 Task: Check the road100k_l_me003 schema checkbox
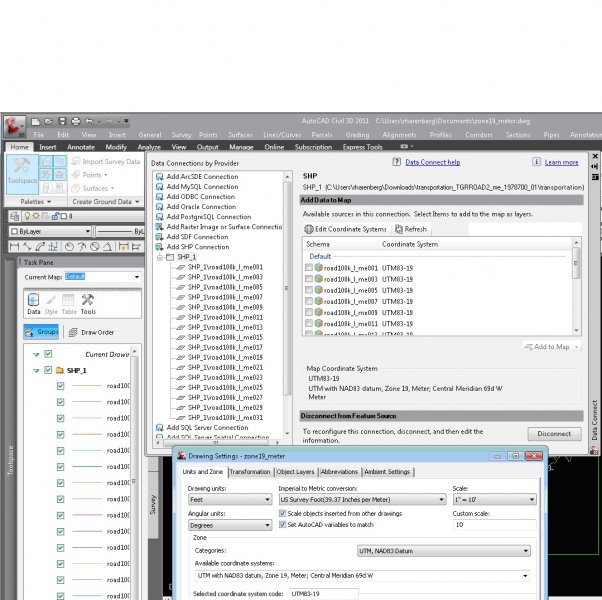tap(309, 278)
